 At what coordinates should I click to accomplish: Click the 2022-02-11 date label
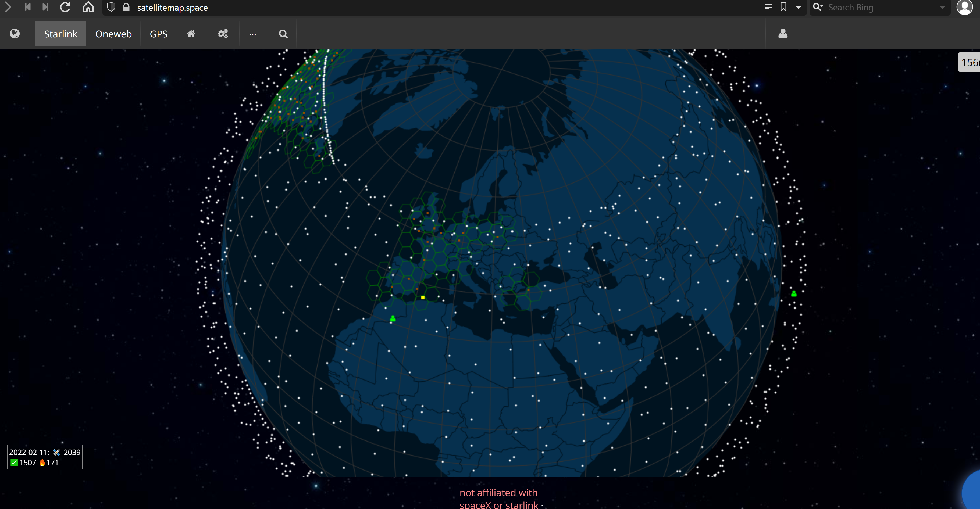click(29, 452)
